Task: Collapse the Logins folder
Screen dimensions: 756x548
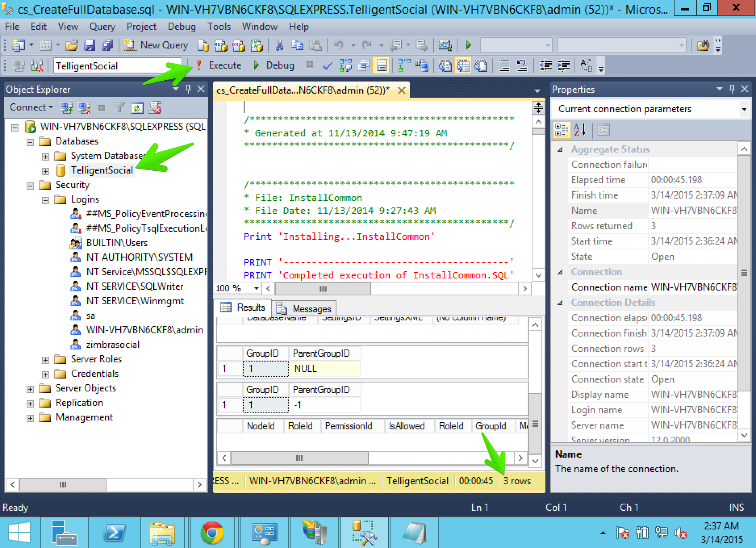Action: coord(45,200)
